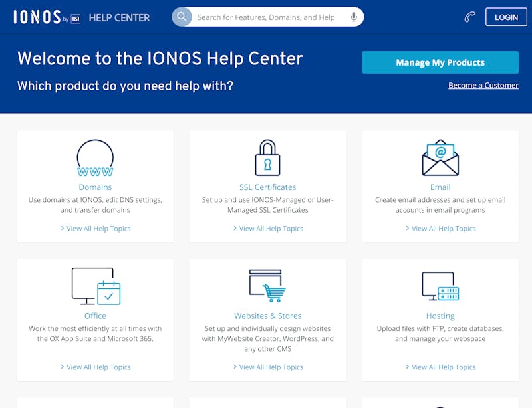Screen dimensions: 532x408
Task: Click the Manage My Products button
Action: point(440,62)
